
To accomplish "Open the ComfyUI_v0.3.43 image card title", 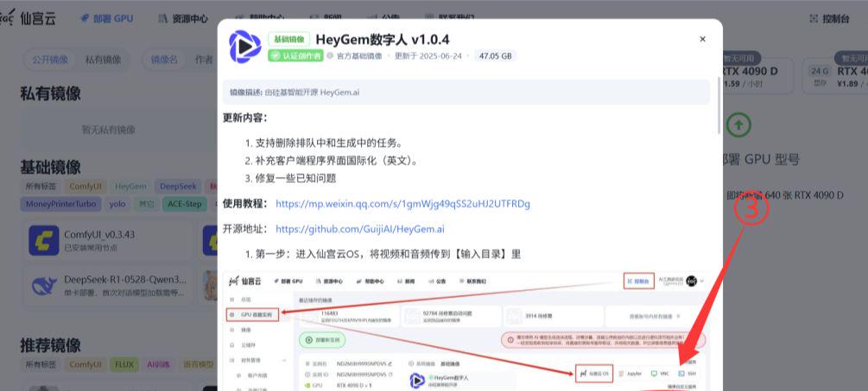I will point(99,235).
